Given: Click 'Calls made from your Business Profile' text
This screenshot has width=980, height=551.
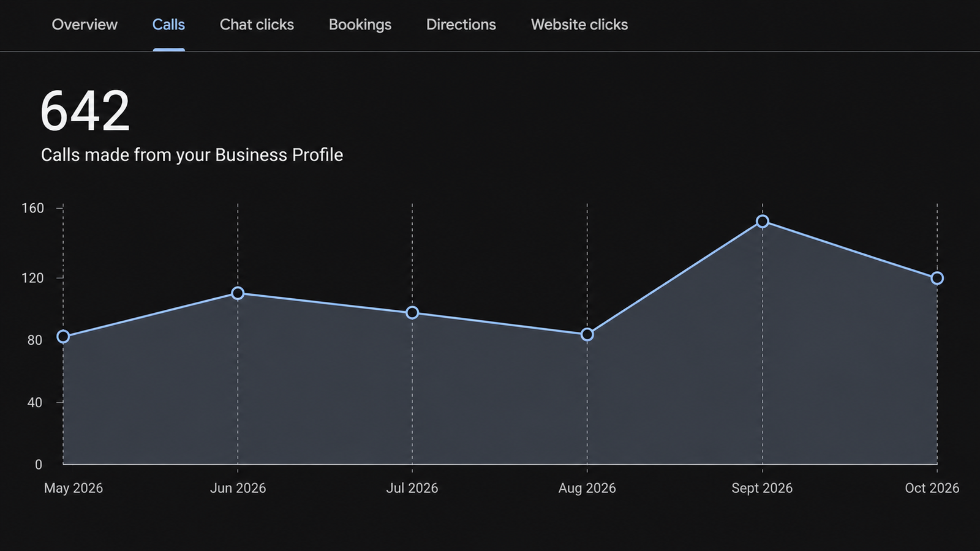Looking at the screenshot, I should pyautogui.click(x=192, y=155).
